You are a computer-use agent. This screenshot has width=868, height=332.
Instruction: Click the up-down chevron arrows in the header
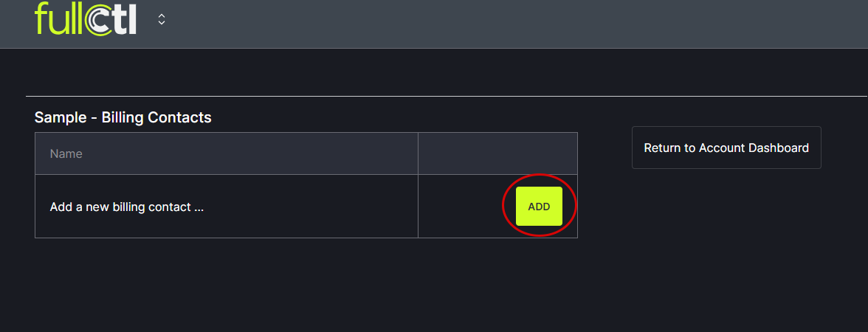[162, 20]
